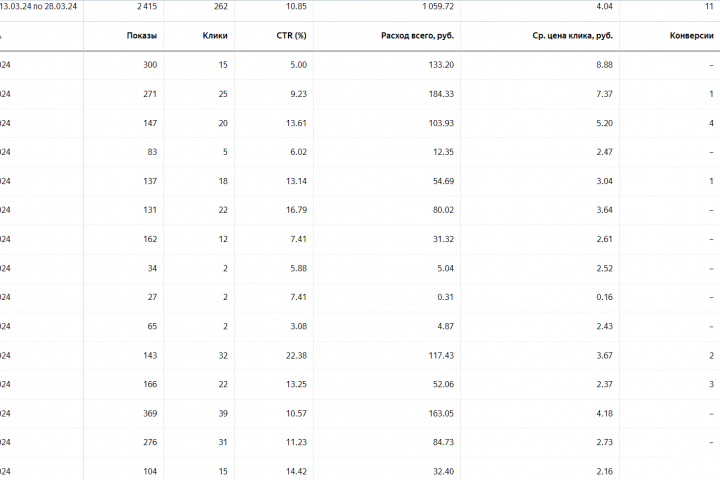This screenshot has width=720, height=480.
Task: Select the CTR cell showing 22.38
Action: (x=294, y=355)
